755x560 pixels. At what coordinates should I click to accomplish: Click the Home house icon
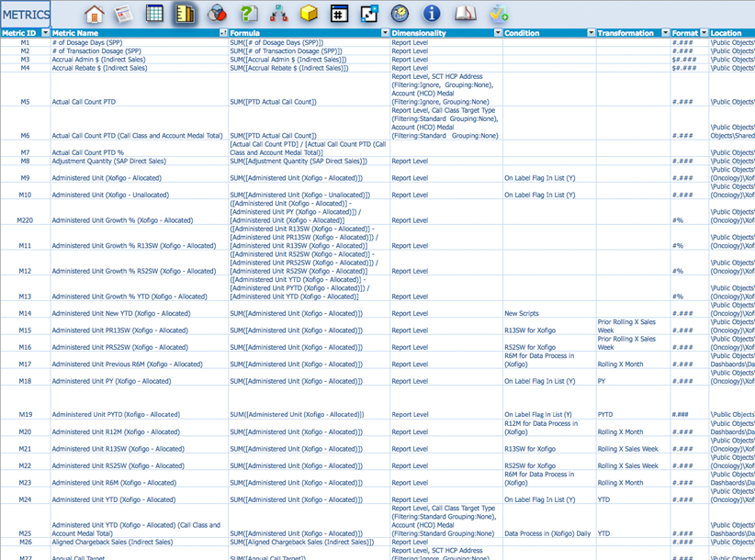(x=94, y=14)
